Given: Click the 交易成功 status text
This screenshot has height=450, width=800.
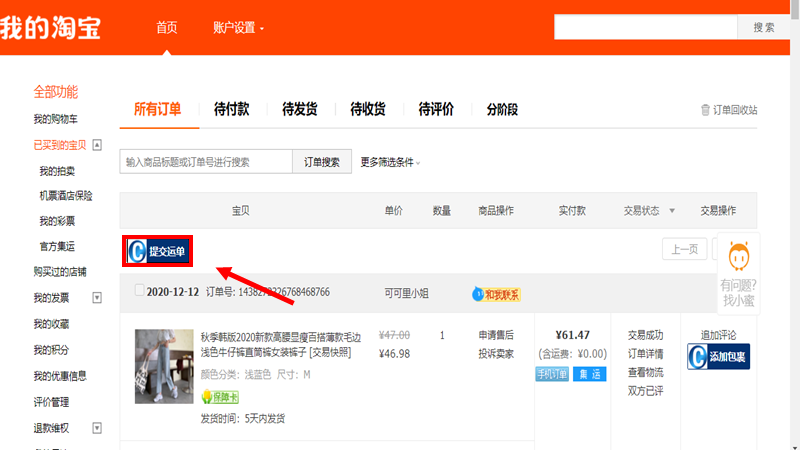Looking at the screenshot, I should 645,335.
